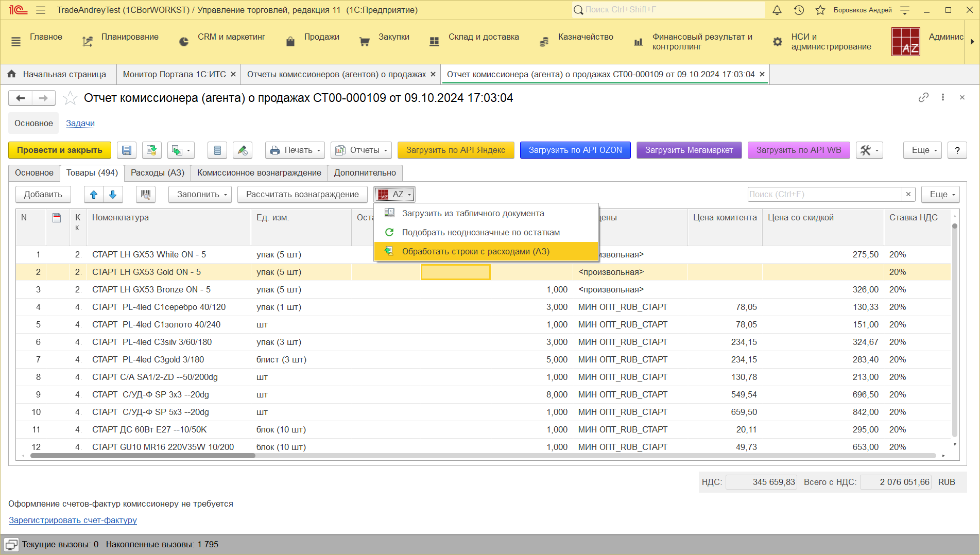Open the Заполнить dropdown menu
This screenshot has height=555, width=980.
(200, 195)
